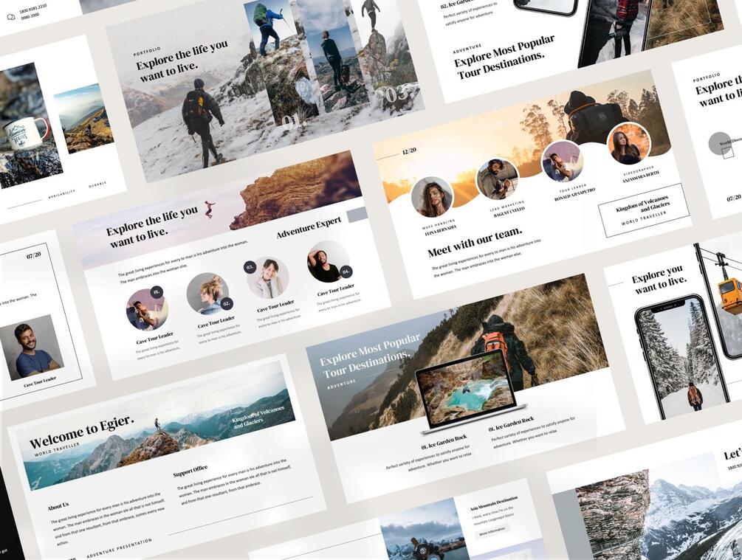Select the '04.' badge beside the black shirt portrait
742x560 pixels.
click(x=346, y=272)
